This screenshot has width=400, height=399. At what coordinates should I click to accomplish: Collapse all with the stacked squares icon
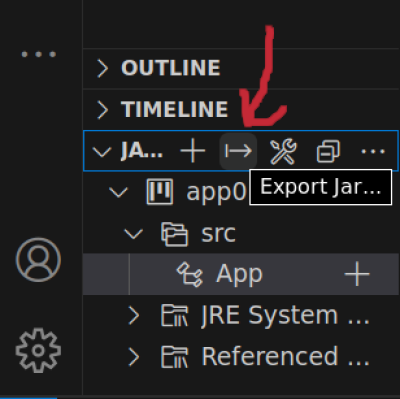(x=328, y=151)
